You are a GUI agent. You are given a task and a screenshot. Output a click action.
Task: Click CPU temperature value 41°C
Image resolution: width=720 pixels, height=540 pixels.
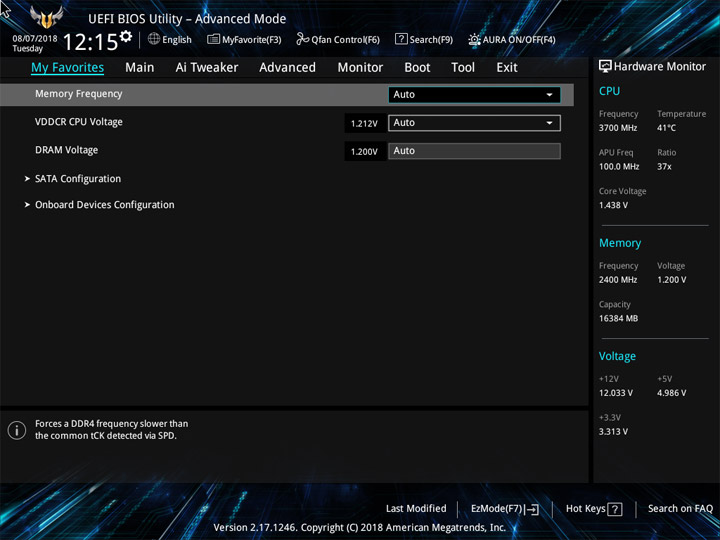pos(666,128)
